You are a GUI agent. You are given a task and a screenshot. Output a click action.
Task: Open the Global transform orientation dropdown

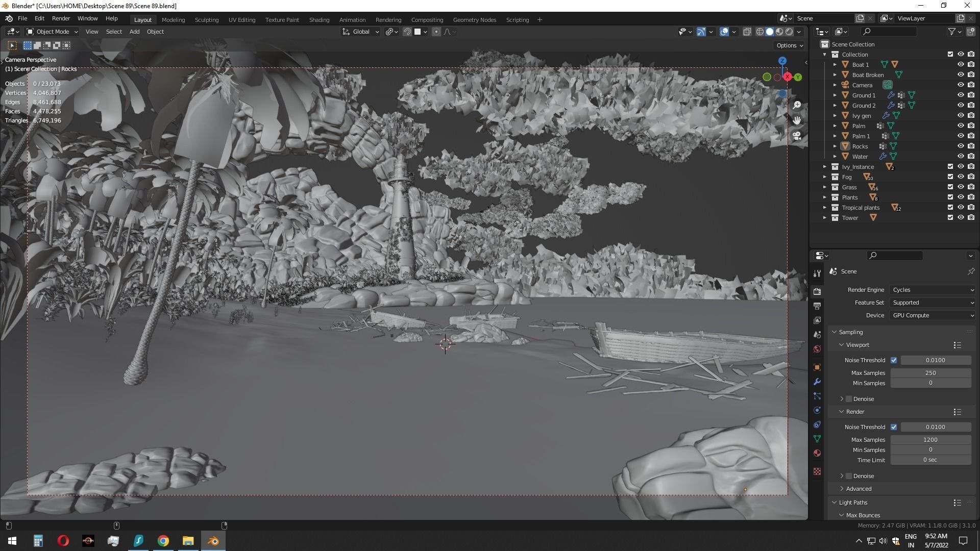[360, 32]
